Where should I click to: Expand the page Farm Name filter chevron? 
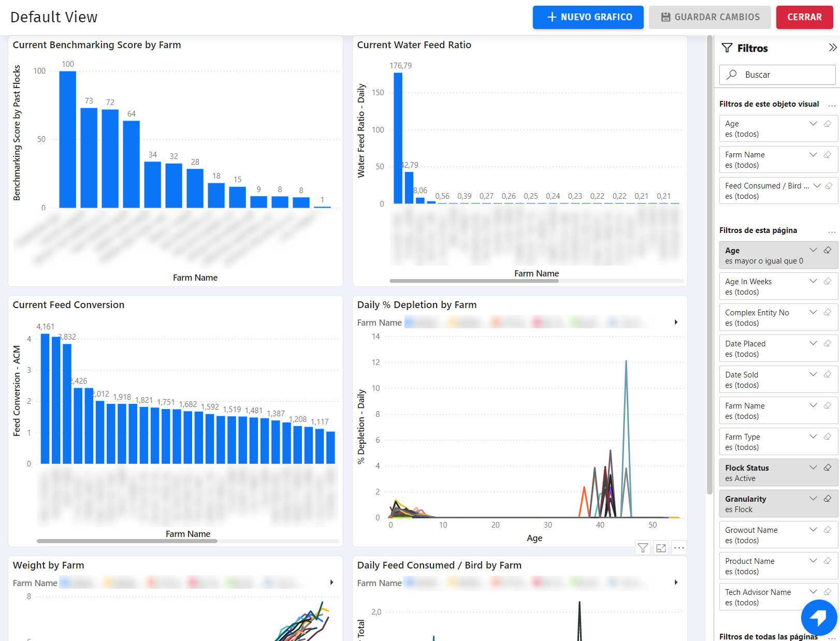click(813, 405)
